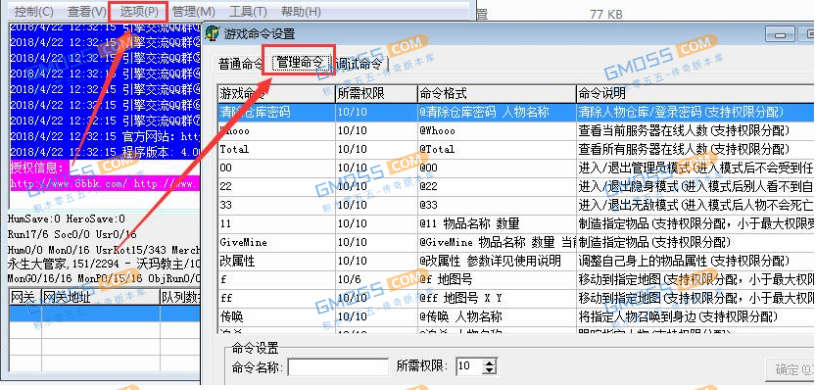Open the 选项(P) menu

pos(139,11)
